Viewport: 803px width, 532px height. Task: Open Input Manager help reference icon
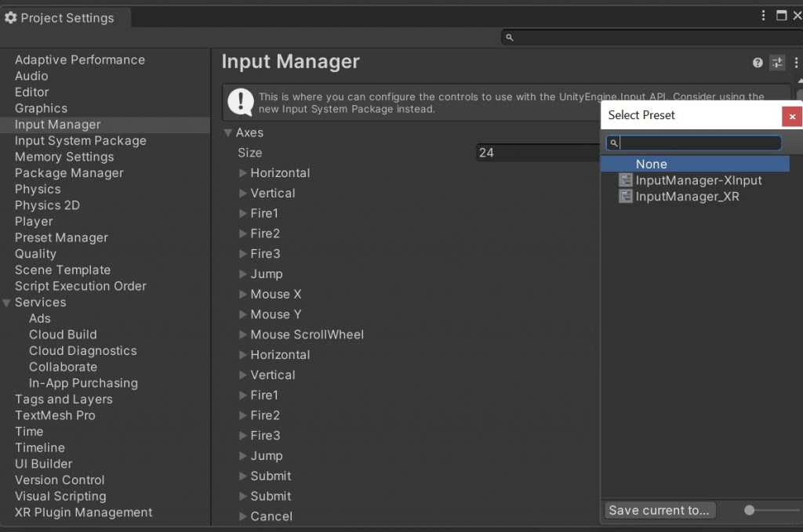coord(758,63)
